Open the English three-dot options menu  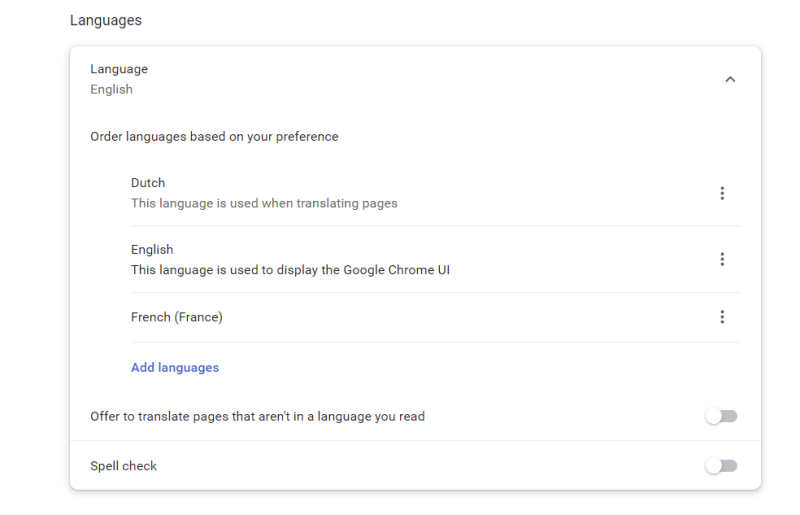[722, 259]
